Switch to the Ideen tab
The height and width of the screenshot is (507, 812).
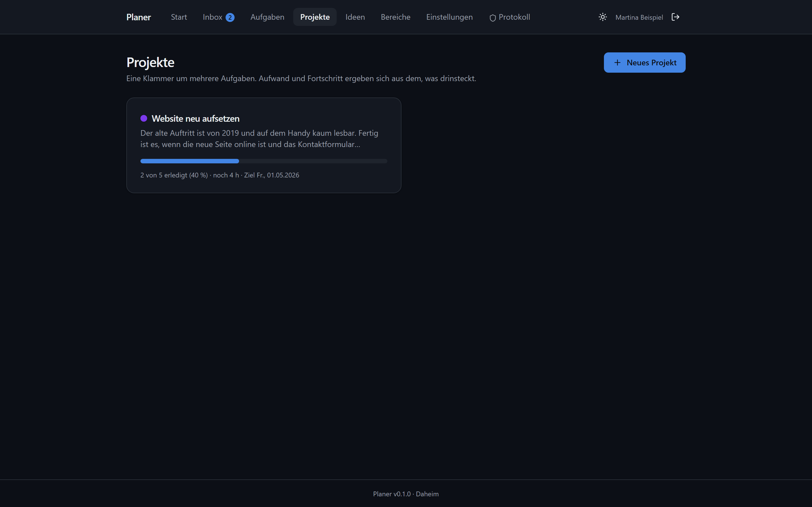[x=355, y=17]
